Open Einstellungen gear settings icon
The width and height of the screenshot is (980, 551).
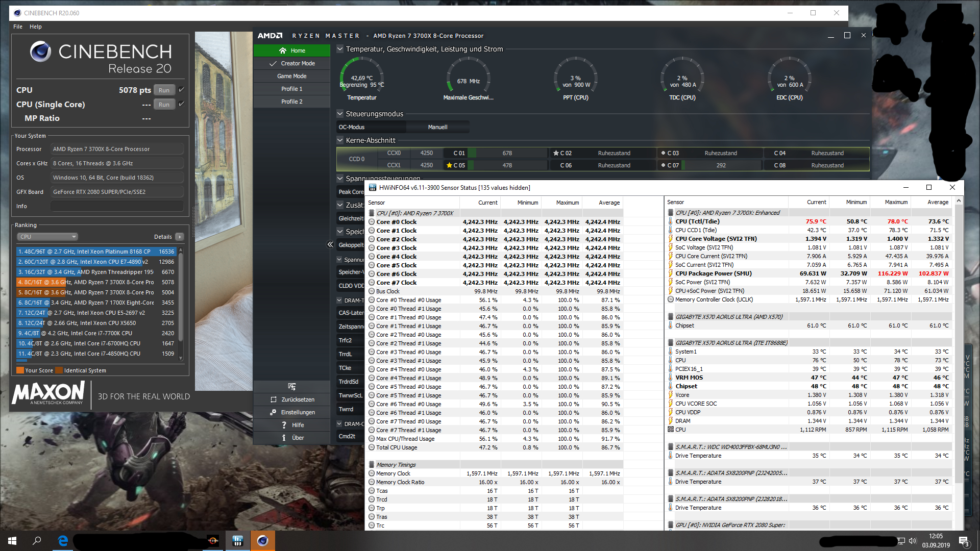(274, 412)
